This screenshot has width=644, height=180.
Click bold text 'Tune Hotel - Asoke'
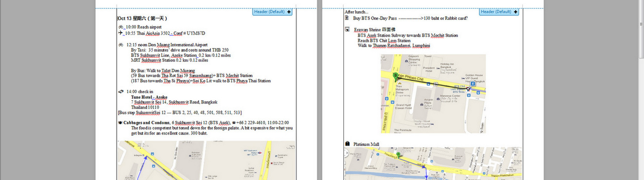[x=149, y=97]
